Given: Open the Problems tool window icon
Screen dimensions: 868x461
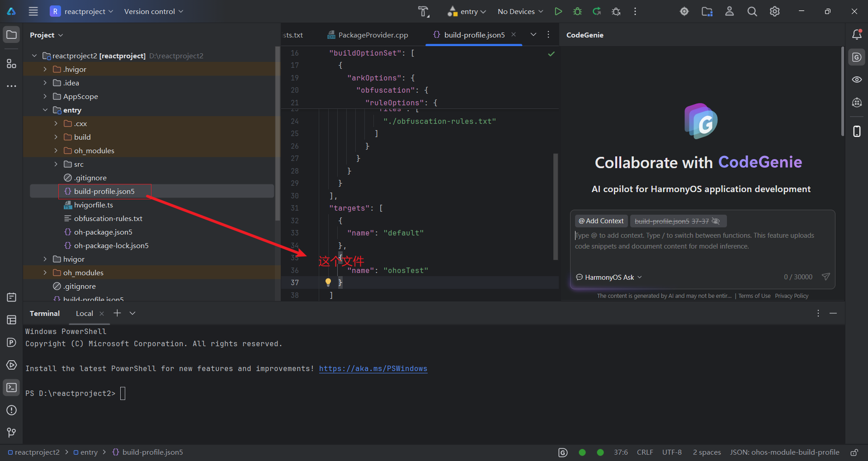Looking at the screenshot, I should pyautogui.click(x=12, y=410).
